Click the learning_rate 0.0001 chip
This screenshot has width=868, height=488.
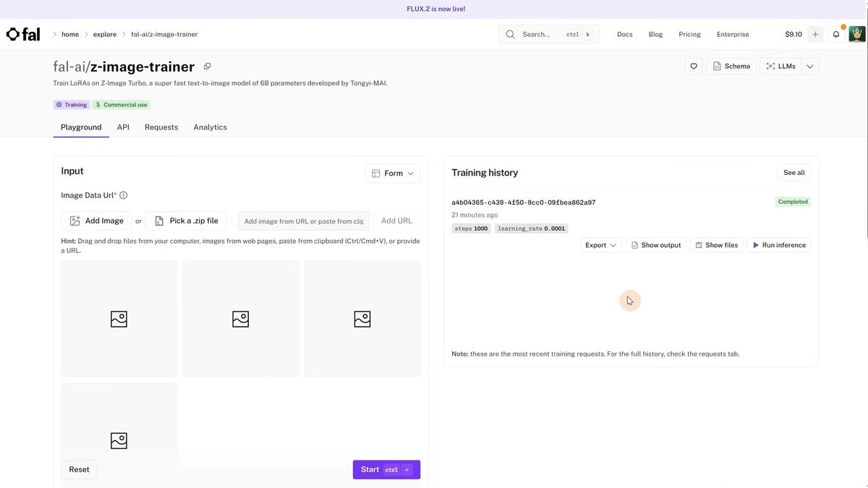tap(532, 228)
